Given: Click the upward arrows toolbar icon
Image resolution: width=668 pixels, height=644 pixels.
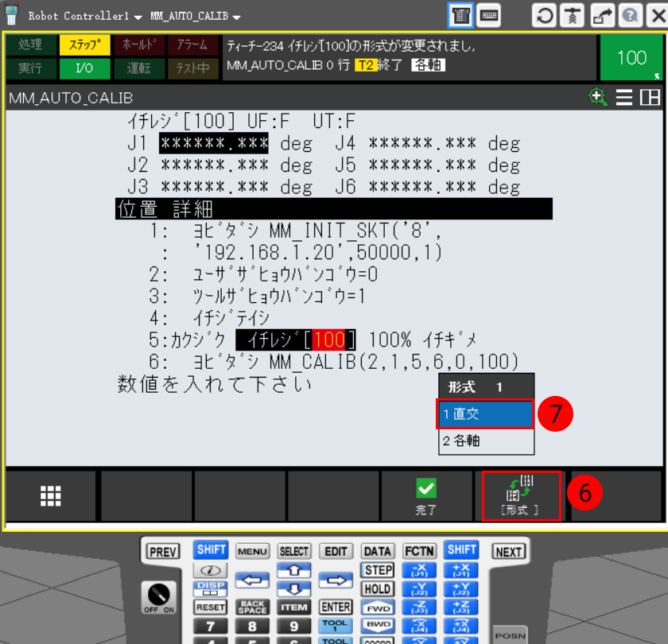Looking at the screenshot, I should pyautogui.click(x=572, y=16).
